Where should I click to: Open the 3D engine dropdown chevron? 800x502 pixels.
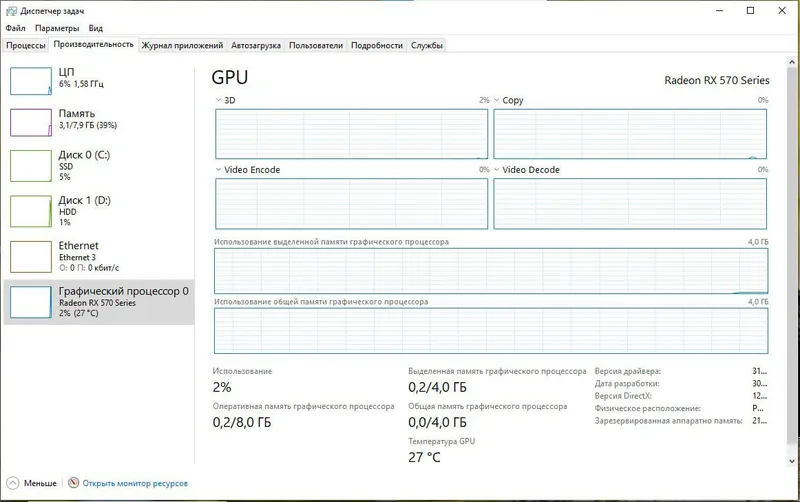[x=218, y=100]
